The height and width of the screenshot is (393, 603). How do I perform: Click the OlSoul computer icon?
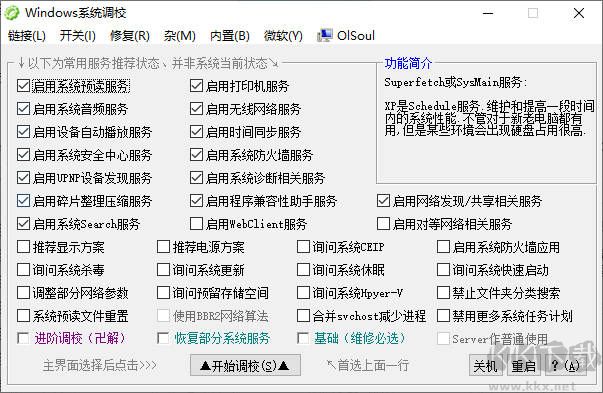click(x=325, y=36)
